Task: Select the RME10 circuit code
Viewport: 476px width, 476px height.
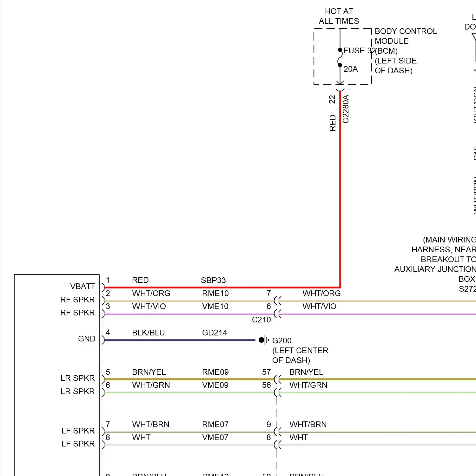Action: tap(215, 294)
